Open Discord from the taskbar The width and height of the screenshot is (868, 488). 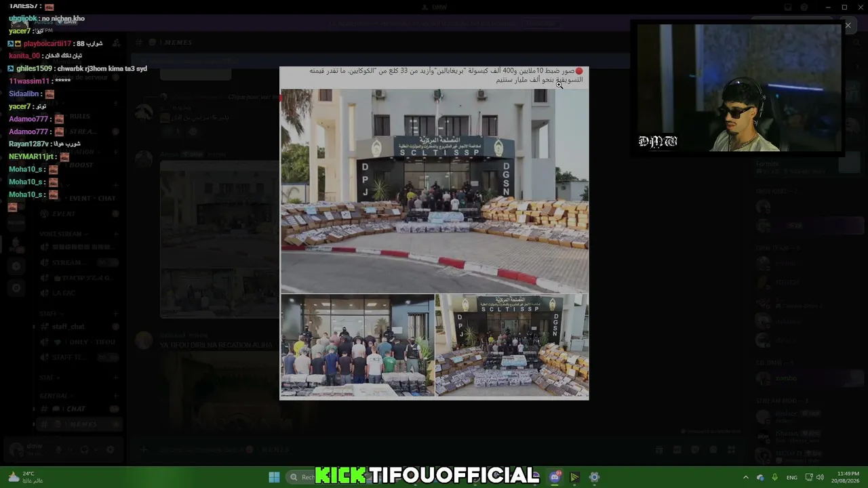point(555,477)
